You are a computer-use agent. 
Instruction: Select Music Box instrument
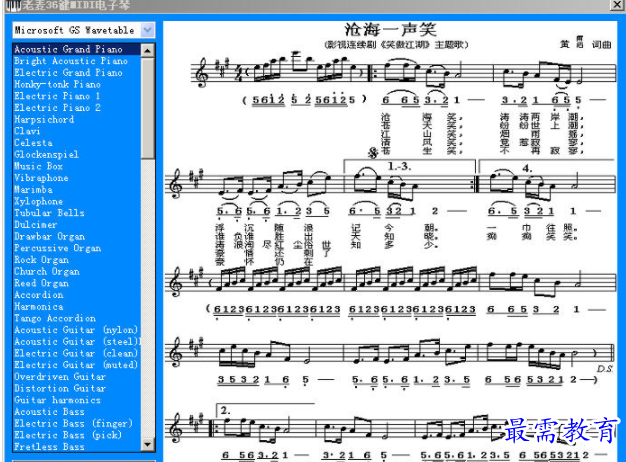(77, 166)
